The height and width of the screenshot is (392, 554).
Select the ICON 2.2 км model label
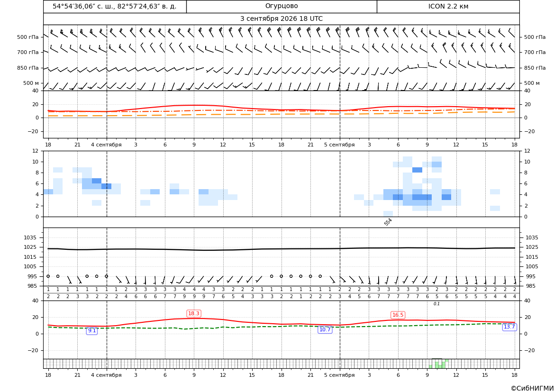448,6
